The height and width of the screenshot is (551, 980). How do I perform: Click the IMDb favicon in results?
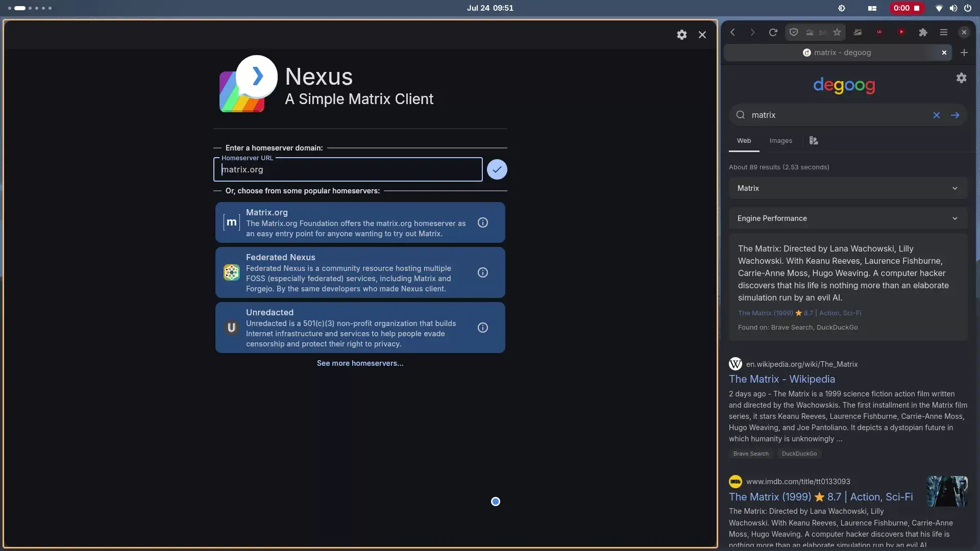pos(736,482)
